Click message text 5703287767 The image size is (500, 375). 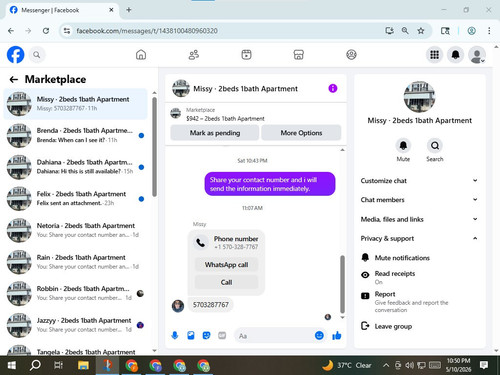click(x=211, y=305)
